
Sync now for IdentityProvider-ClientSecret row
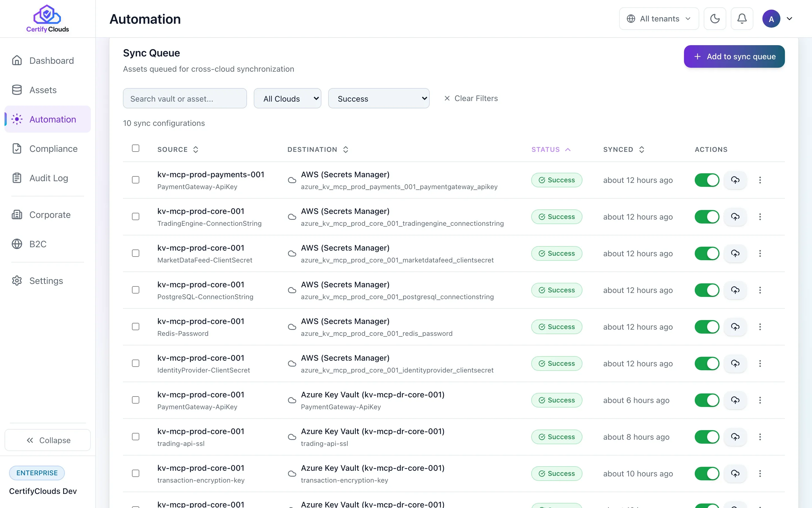click(735, 364)
